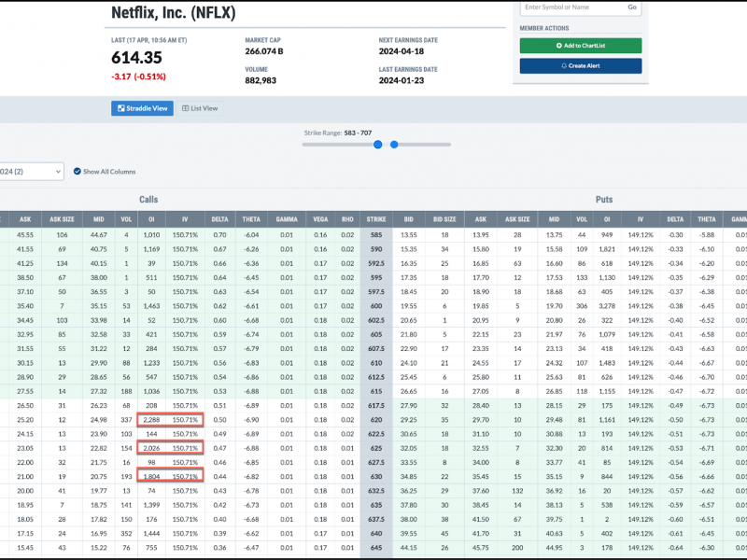Click the Puts VOL column header

click(582, 219)
